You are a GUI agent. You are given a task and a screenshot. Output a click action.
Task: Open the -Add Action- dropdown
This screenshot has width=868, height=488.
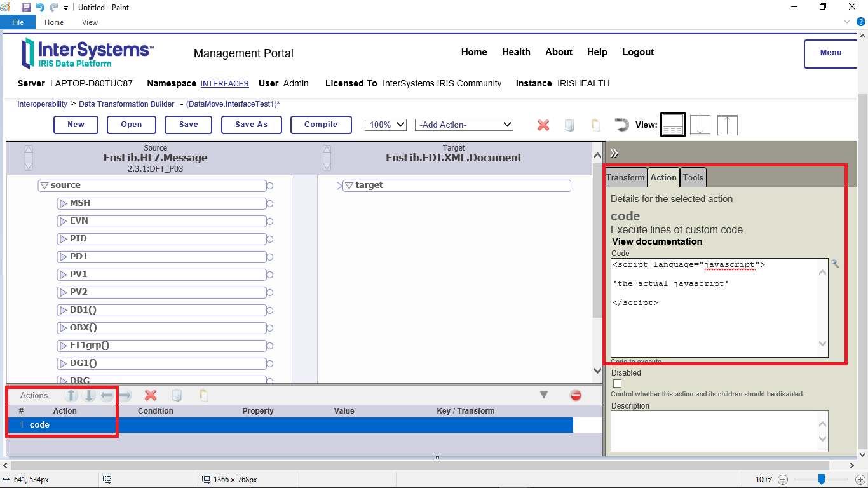[464, 125]
